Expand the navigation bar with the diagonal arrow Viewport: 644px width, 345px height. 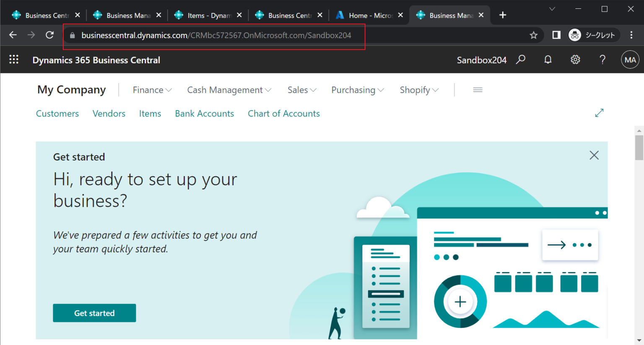(599, 113)
